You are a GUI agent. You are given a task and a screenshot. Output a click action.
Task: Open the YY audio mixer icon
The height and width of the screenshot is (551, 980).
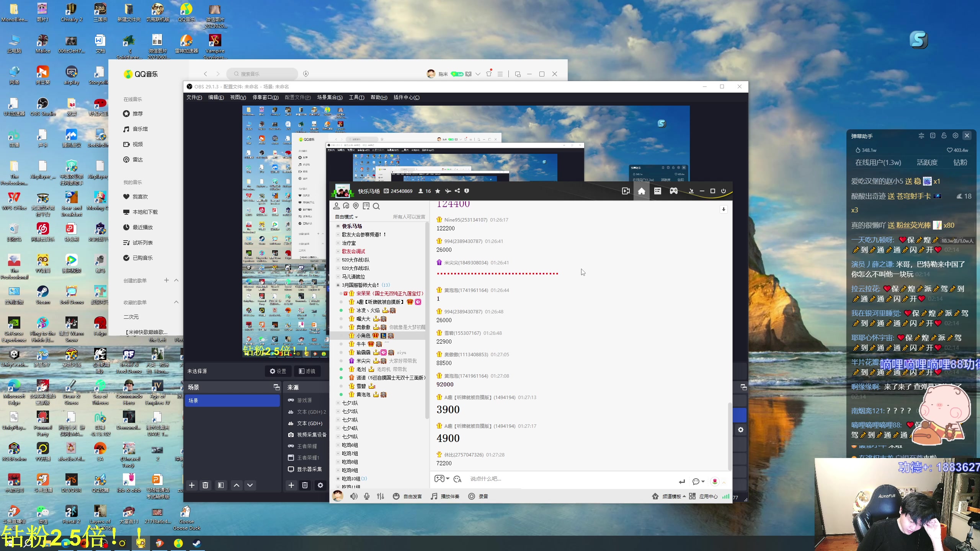coord(380,496)
